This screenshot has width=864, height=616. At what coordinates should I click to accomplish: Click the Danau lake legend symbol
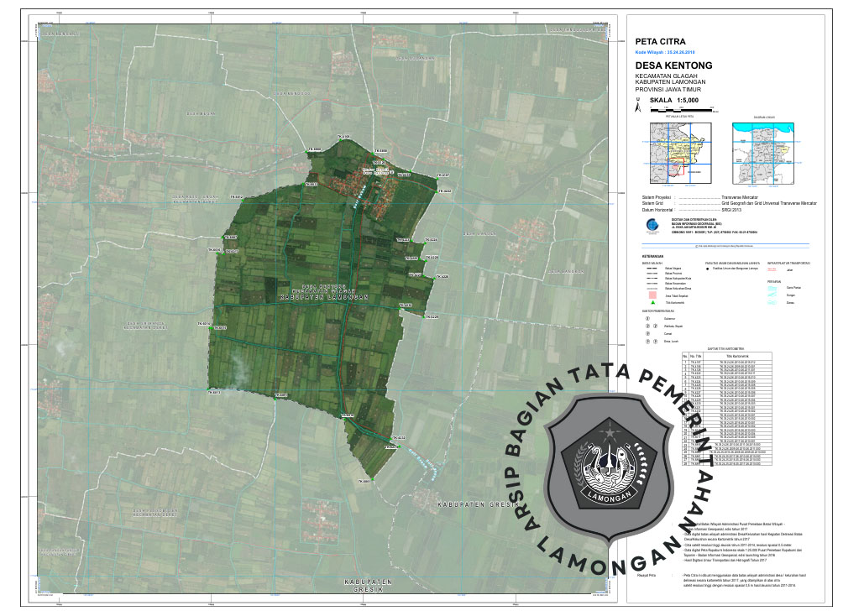(x=772, y=303)
